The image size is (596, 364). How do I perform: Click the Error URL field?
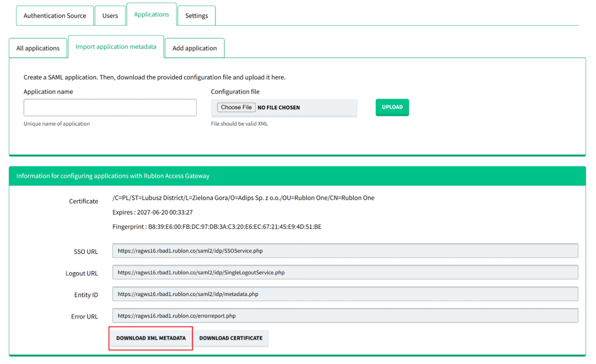point(346,316)
